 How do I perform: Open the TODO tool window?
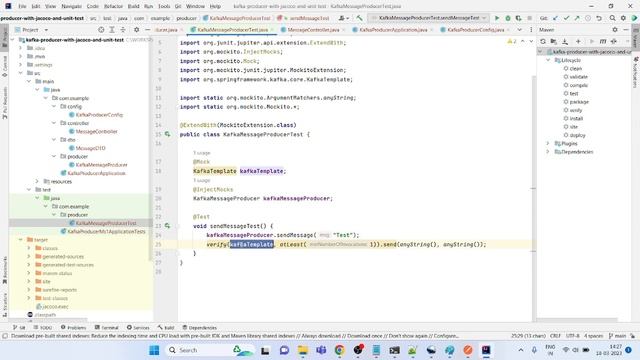click(x=43, y=327)
